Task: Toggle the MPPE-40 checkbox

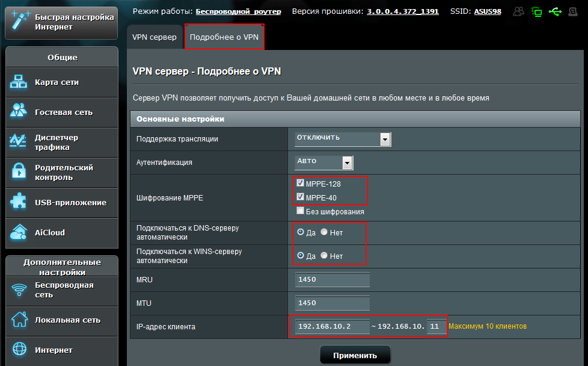Action: (x=300, y=197)
